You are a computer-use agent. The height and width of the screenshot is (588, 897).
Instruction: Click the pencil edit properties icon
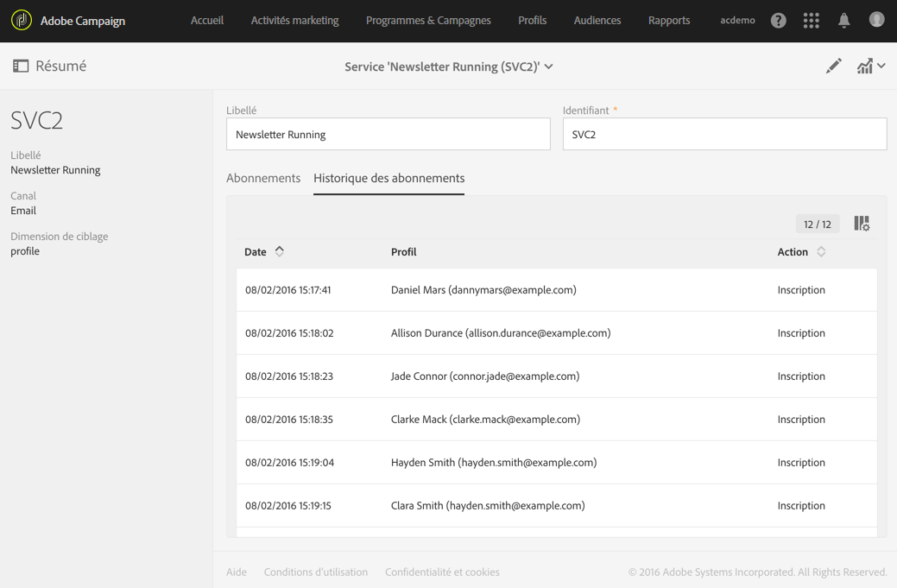click(833, 66)
